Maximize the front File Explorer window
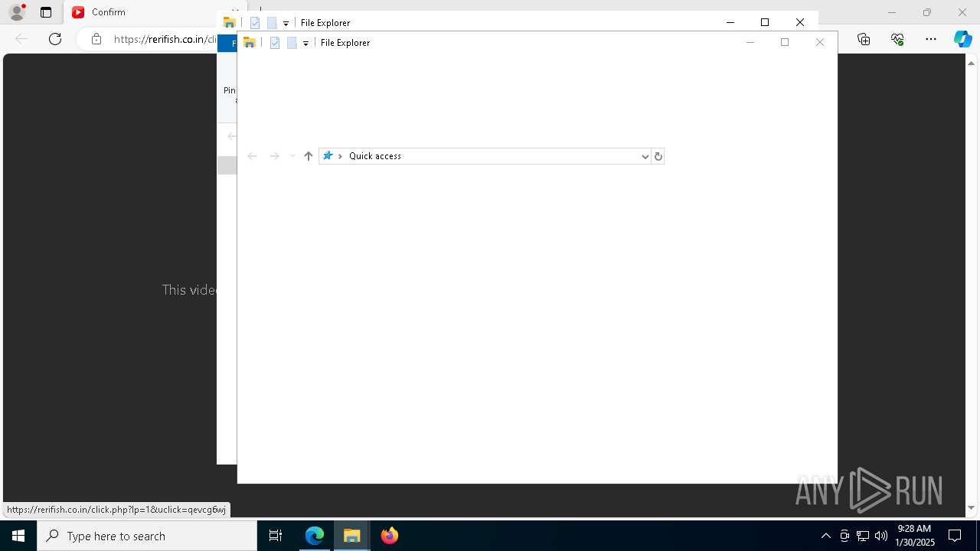The image size is (980, 551). tap(785, 43)
